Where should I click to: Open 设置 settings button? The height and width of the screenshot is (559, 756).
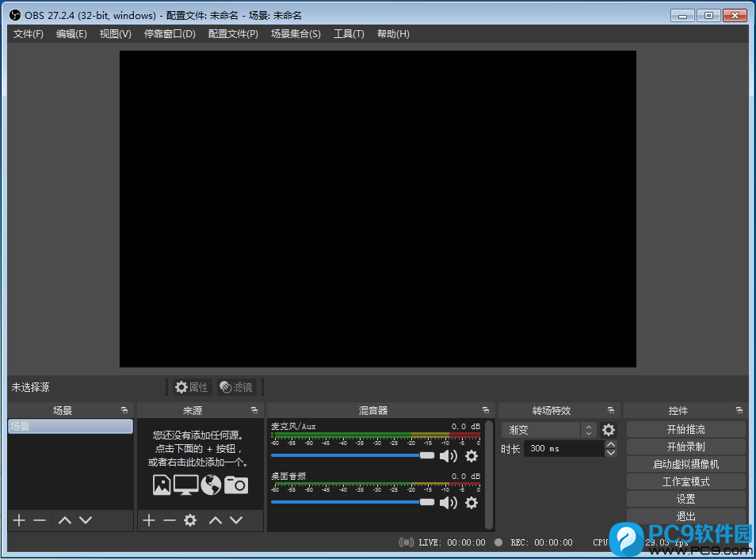point(685,499)
